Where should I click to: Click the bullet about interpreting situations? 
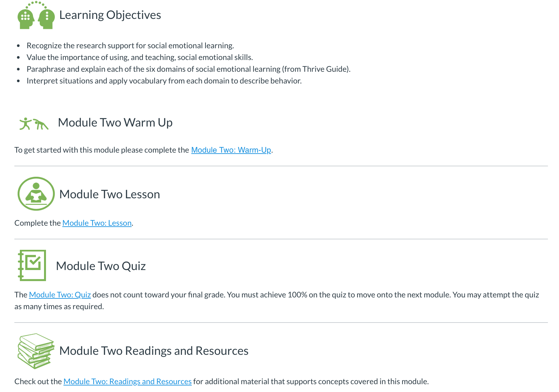(164, 81)
